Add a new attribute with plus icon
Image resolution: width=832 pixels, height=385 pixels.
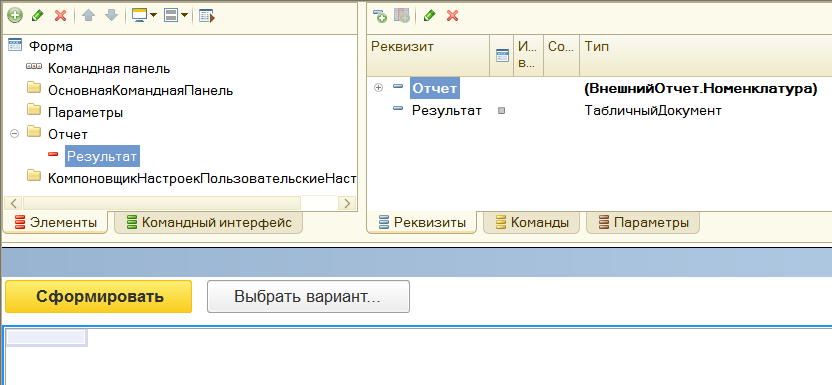380,16
